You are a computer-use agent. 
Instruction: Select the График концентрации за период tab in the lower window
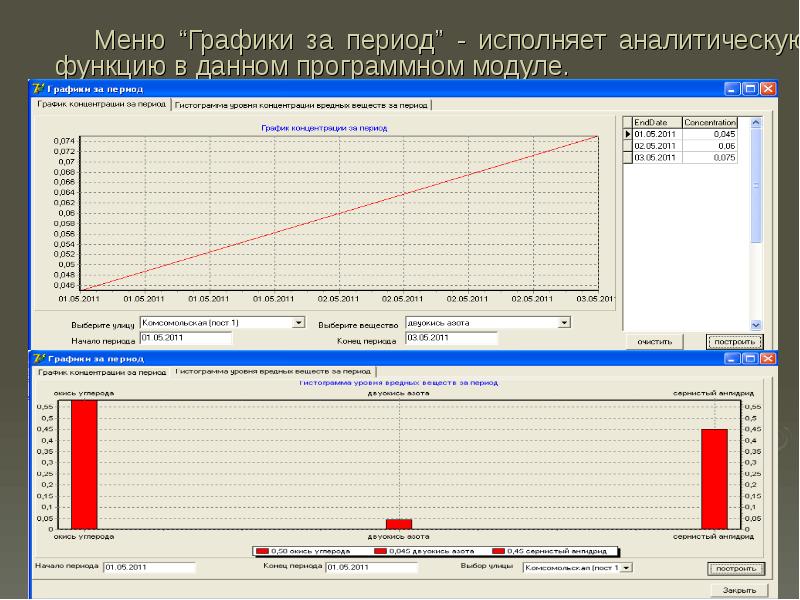coord(102,371)
